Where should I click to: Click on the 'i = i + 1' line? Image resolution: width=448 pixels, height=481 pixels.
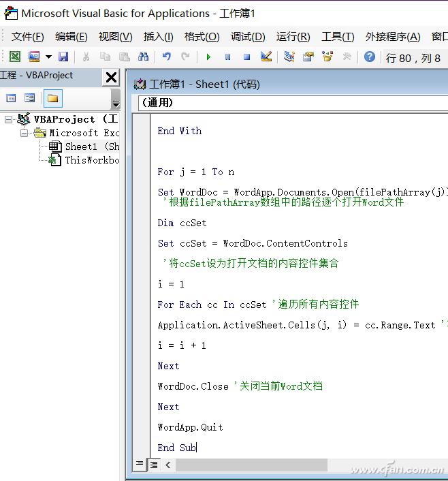coord(182,345)
